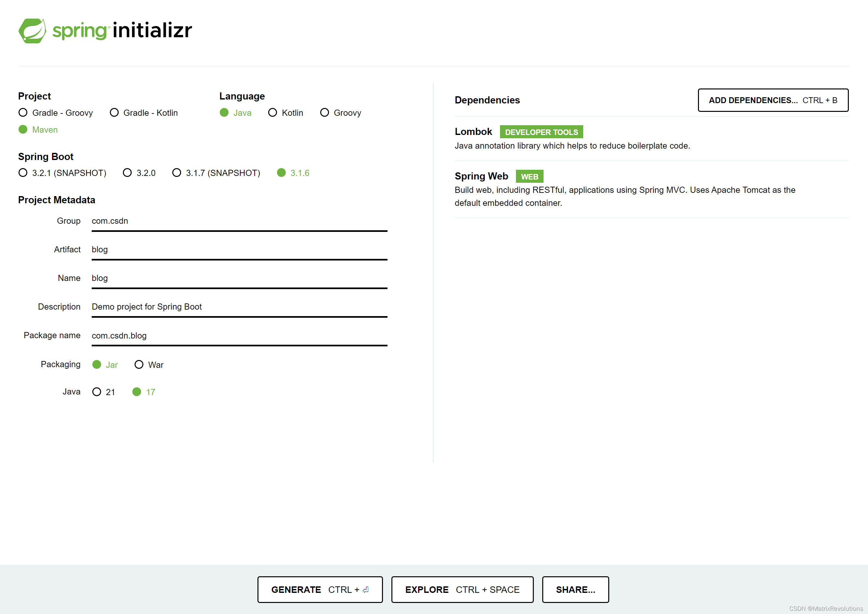Click the Spring Boot heading
The width and height of the screenshot is (868, 614).
coord(46,156)
